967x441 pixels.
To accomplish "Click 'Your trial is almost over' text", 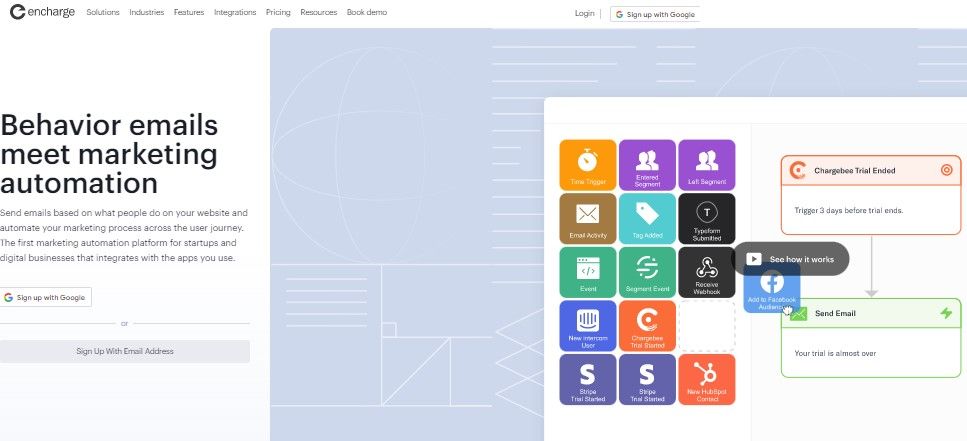I will pos(835,353).
